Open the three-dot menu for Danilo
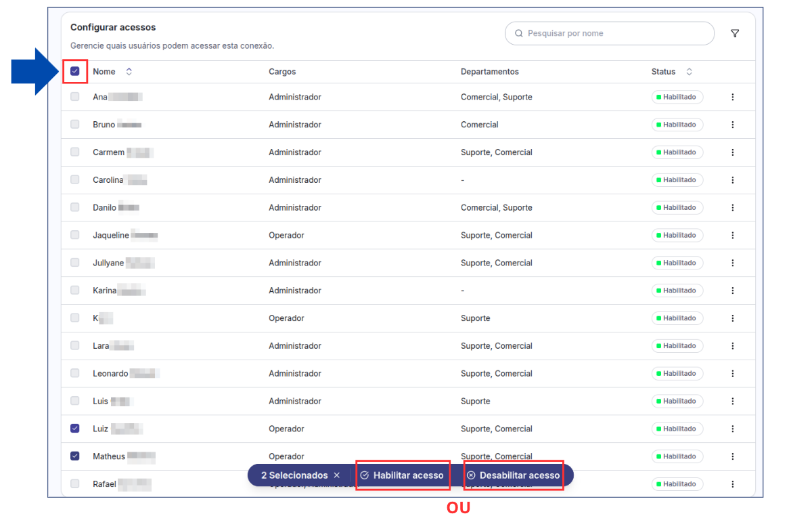The height and width of the screenshot is (518, 812). (732, 207)
